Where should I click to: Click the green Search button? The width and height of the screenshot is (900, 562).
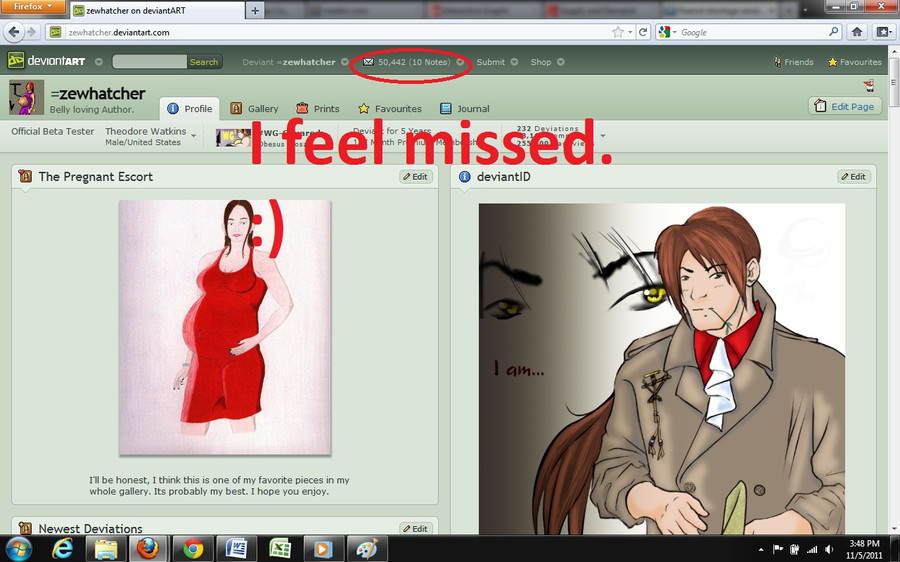coord(204,62)
